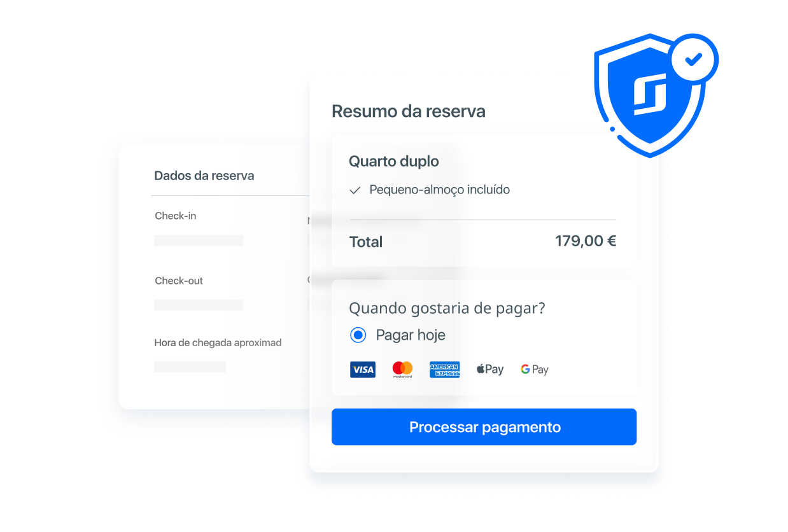Image resolution: width=788 pixels, height=532 pixels.
Task: Click the Hora de chegada aproximada field
Action: coord(190,367)
